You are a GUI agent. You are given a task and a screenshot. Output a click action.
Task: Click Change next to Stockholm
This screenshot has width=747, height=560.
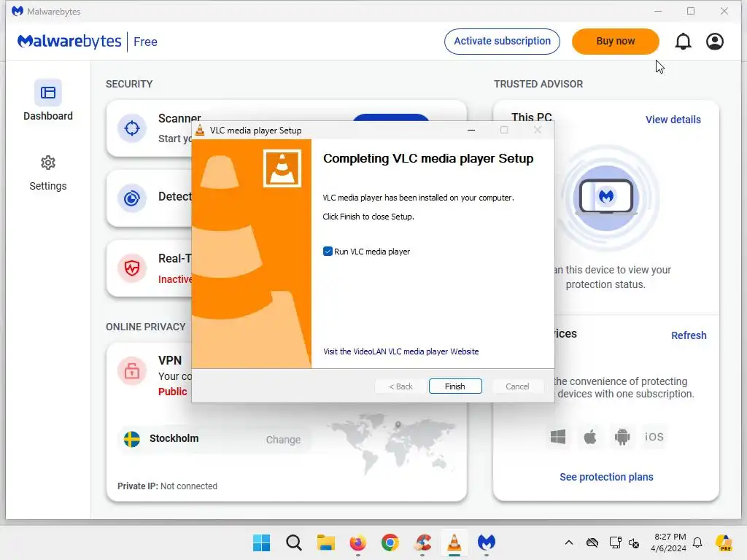point(283,440)
